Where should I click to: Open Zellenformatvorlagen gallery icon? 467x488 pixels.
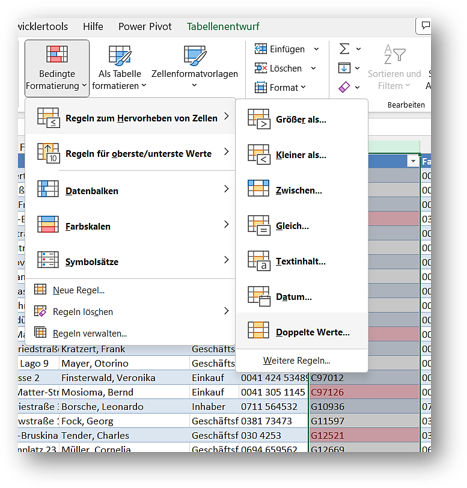[195, 55]
